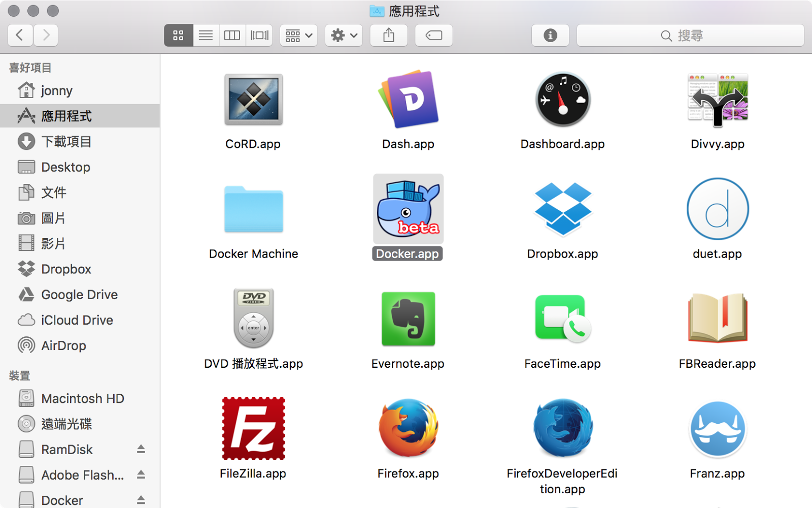This screenshot has width=812, height=508.
Task: Click the duet.app icon
Action: [x=718, y=209]
